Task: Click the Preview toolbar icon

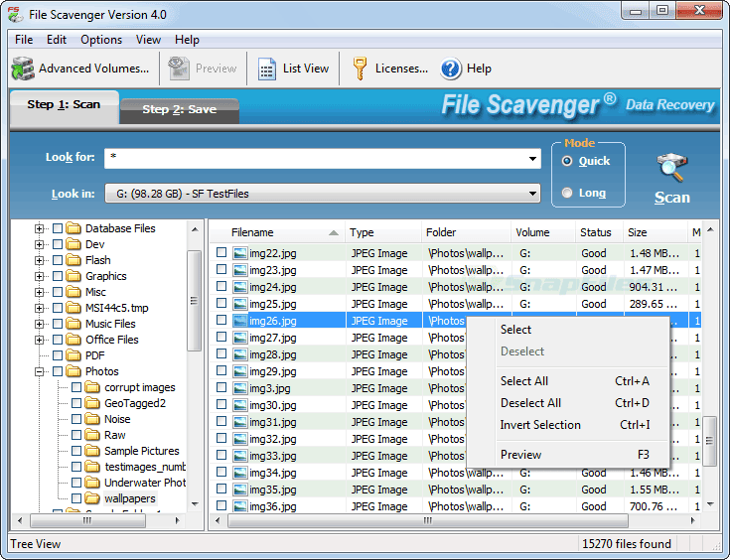Action: pos(179,69)
